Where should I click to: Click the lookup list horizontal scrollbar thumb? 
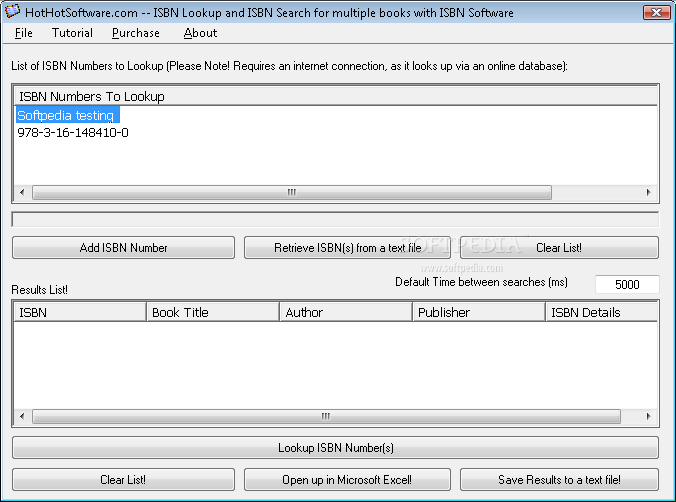292,192
